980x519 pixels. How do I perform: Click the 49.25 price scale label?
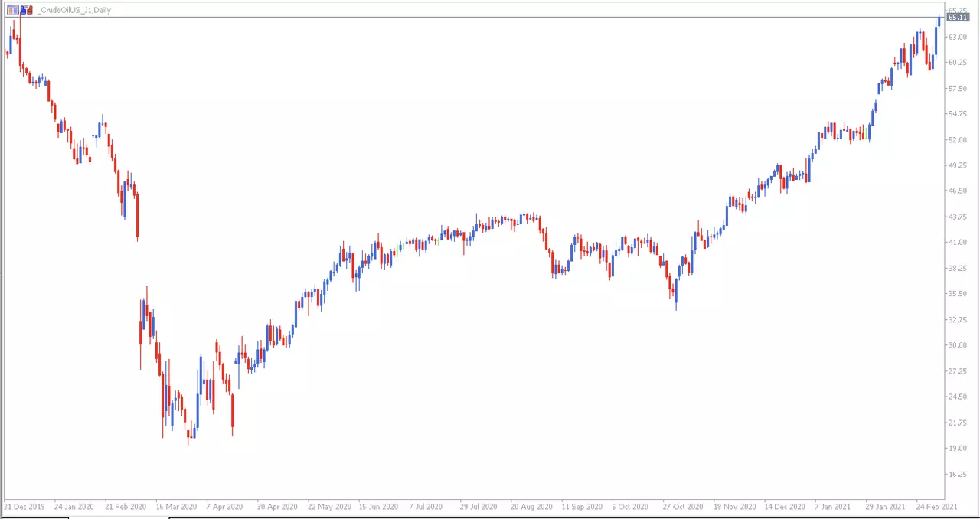click(x=956, y=165)
